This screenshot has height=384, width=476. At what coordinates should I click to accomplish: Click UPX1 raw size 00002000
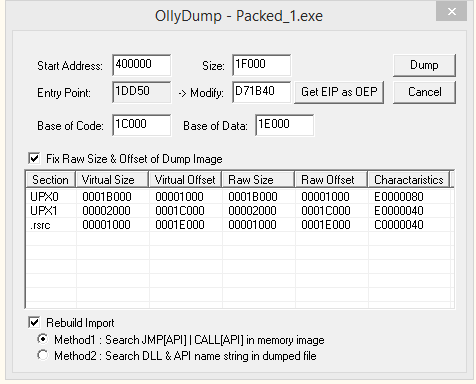tap(252, 211)
